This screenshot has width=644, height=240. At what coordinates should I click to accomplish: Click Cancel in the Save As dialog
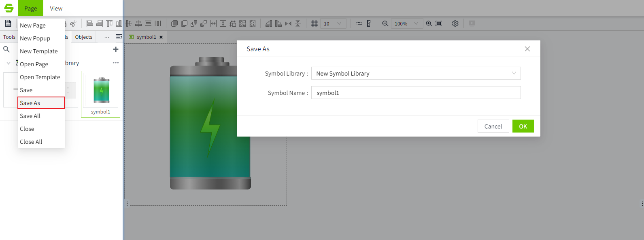pyautogui.click(x=493, y=126)
